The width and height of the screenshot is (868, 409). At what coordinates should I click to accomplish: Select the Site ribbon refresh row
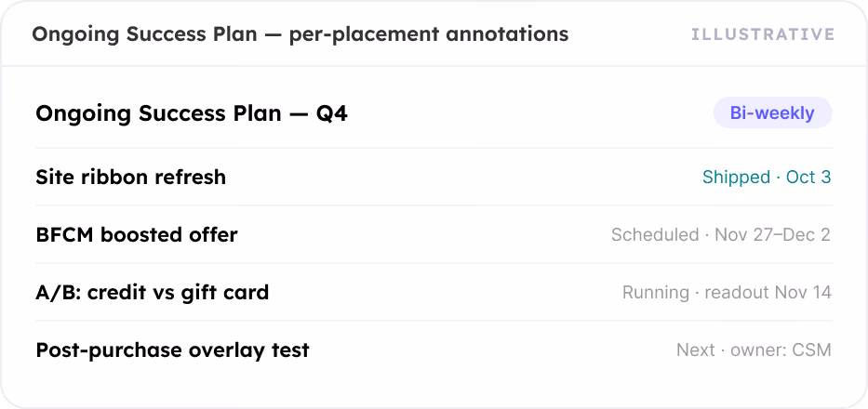(434, 178)
